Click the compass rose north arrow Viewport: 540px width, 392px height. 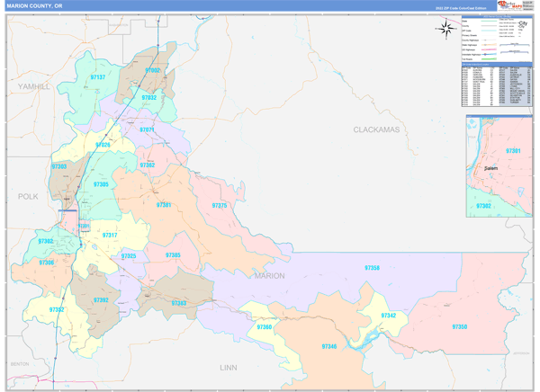(x=445, y=28)
